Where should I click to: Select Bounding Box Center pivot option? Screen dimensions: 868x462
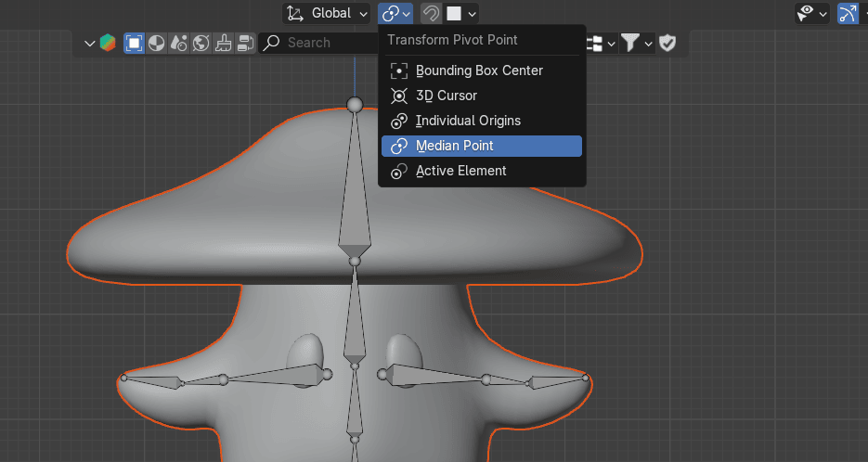479,71
